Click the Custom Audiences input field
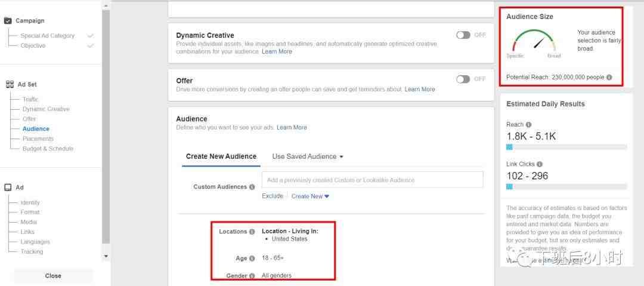Image resolution: width=644 pixels, height=286 pixels. [372, 180]
